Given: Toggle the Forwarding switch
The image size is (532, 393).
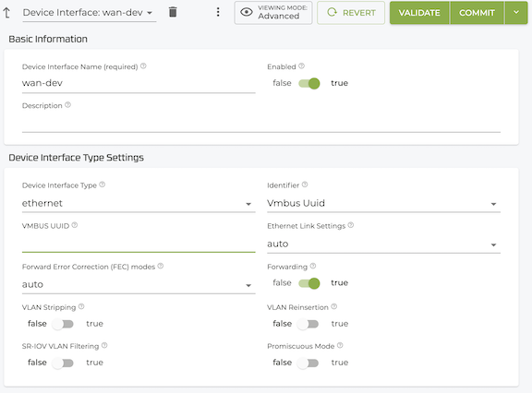Looking at the screenshot, I should point(309,283).
